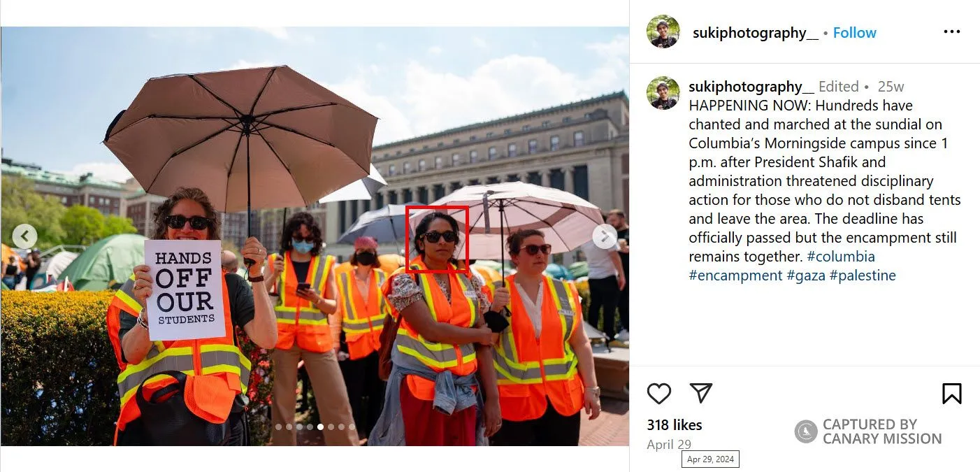Image resolution: width=980 pixels, height=472 pixels.
Task: Share post via paper plane icon
Action: pyautogui.click(x=700, y=393)
